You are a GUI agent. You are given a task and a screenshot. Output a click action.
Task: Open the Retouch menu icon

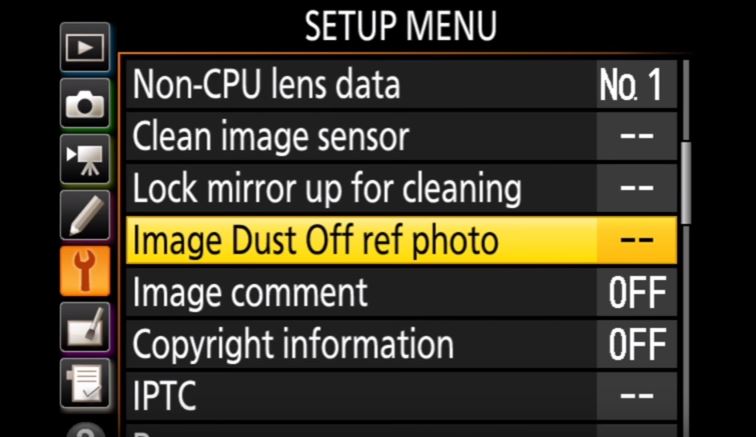click(85, 327)
